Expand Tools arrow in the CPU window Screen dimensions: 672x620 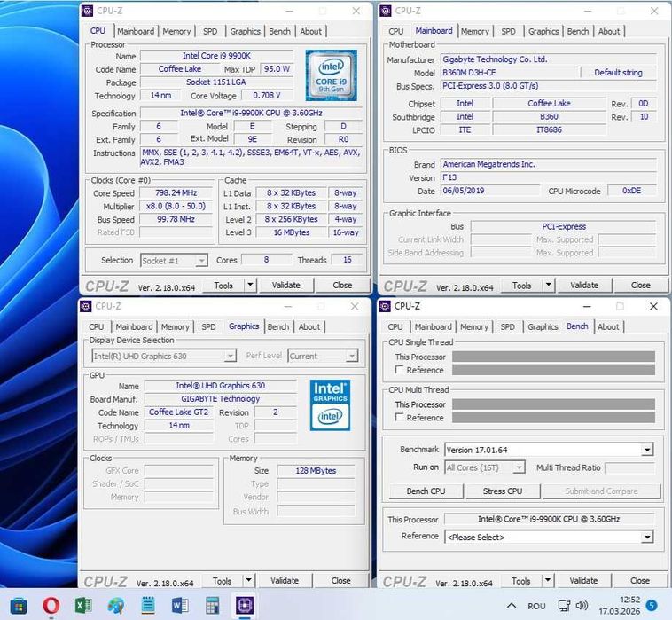click(x=250, y=285)
